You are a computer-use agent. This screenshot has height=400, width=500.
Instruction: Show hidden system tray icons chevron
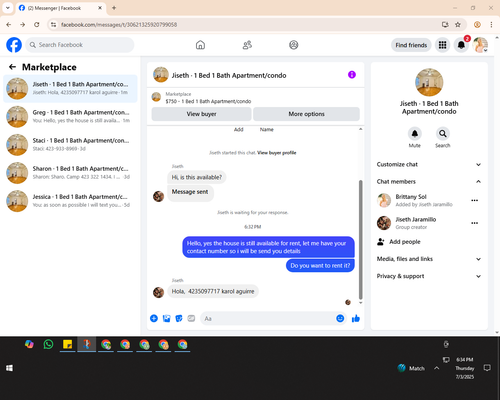(x=437, y=368)
